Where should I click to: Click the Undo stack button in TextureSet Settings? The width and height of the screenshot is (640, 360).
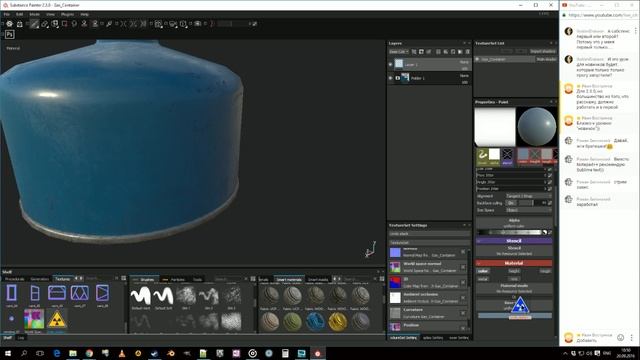(429, 234)
